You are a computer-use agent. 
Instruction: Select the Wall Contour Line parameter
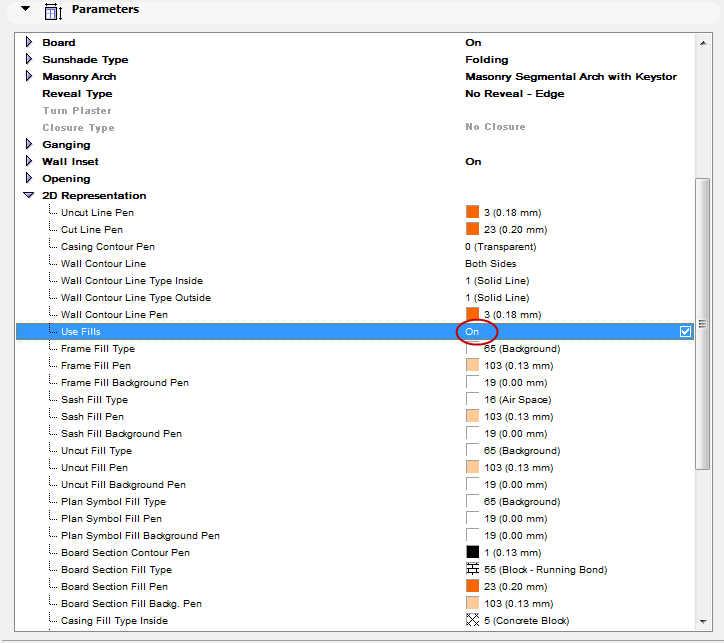click(x=103, y=264)
